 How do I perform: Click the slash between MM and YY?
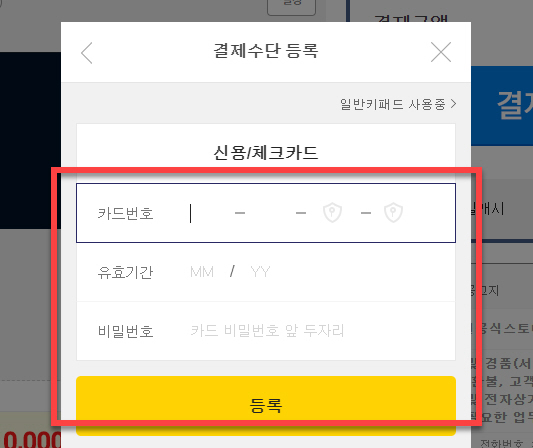tap(232, 272)
